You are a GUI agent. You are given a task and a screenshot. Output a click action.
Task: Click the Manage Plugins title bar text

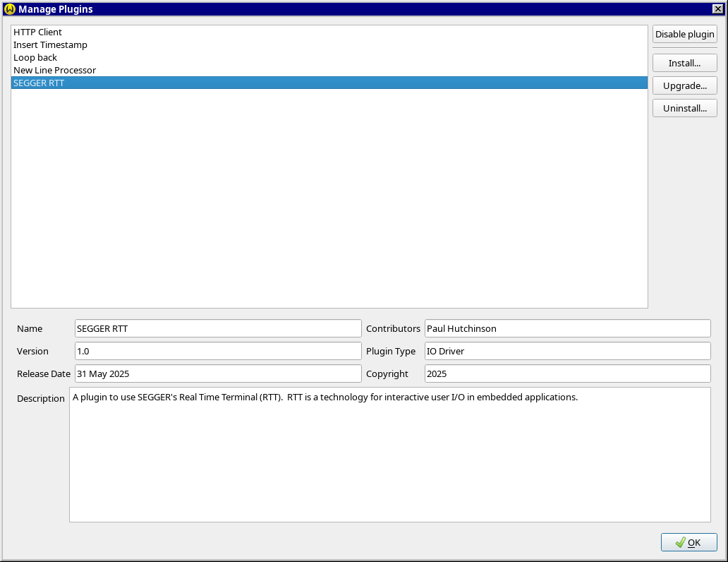pos(56,9)
